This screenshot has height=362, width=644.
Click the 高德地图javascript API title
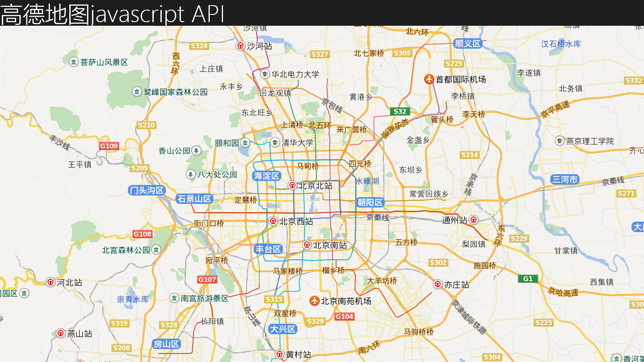click(112, 14)
